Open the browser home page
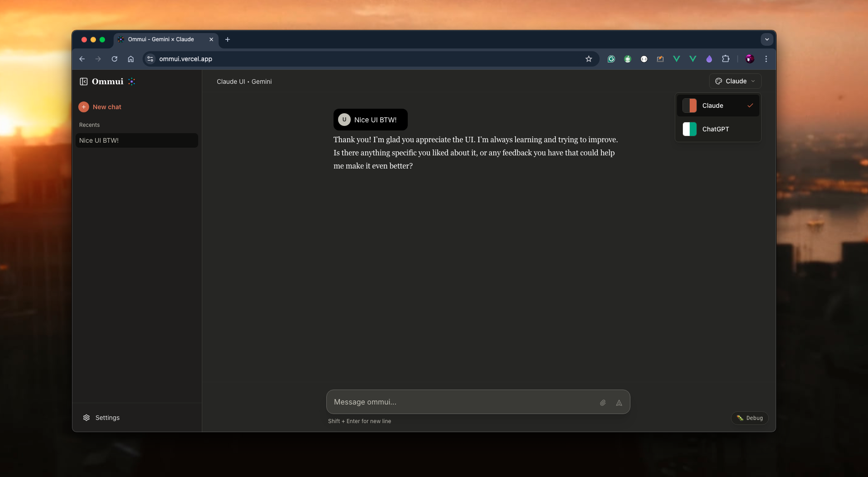 pos(131,59)
